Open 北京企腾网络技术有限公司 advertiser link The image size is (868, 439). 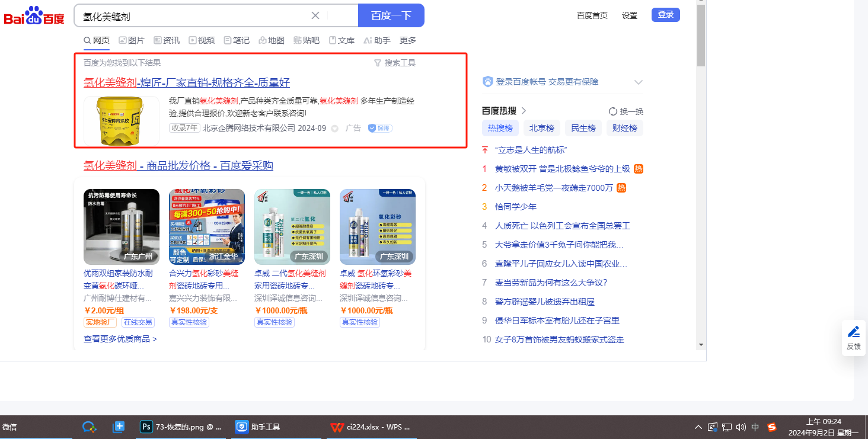pyautogui.click(x=249, y=128)
